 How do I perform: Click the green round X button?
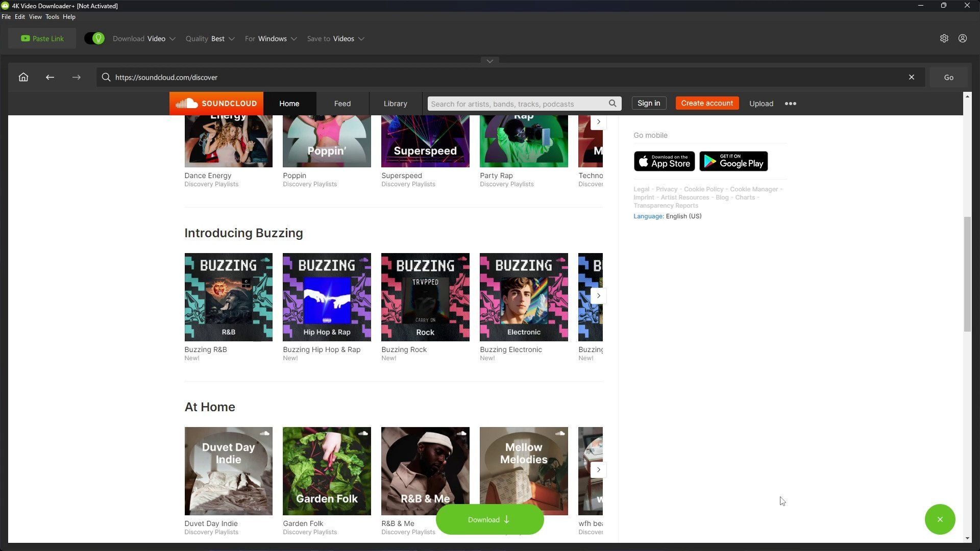(940, 519)
